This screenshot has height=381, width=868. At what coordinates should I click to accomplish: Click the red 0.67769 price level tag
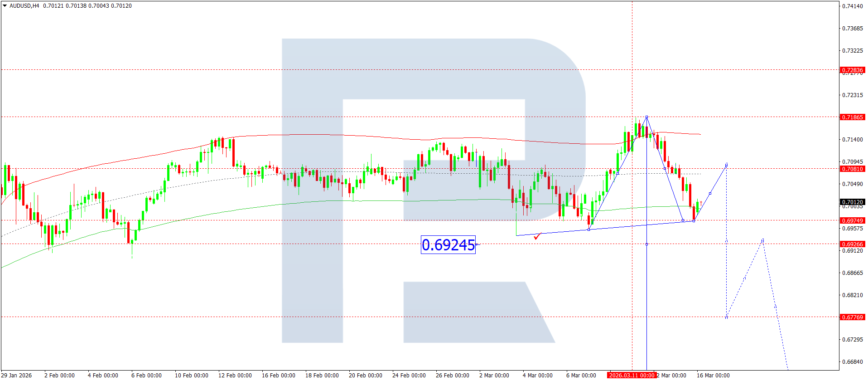(x=852, y=317)
